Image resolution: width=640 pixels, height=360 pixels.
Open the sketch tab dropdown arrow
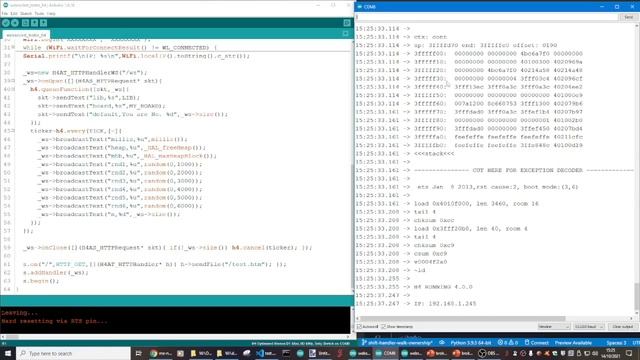[x=346, y=33]
